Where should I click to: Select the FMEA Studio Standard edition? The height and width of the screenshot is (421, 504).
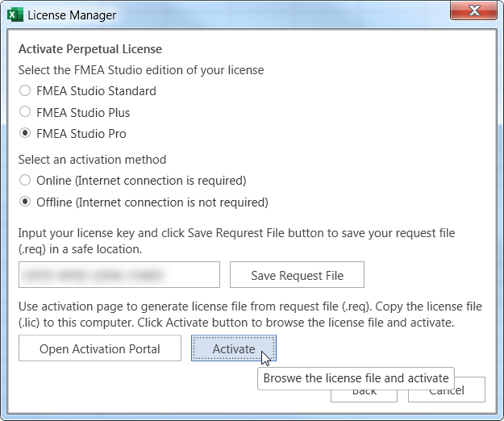(x=25, y=91)
